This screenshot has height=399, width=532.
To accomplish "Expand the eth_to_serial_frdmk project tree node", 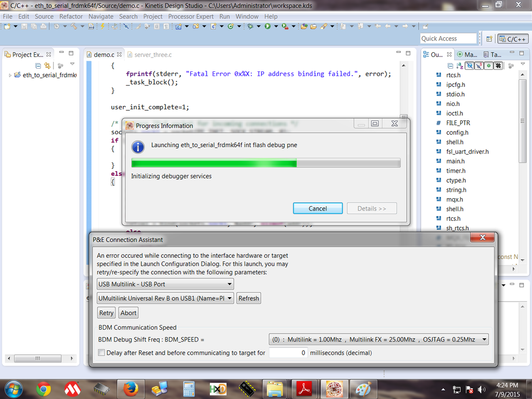I will [x=10, y=75].
